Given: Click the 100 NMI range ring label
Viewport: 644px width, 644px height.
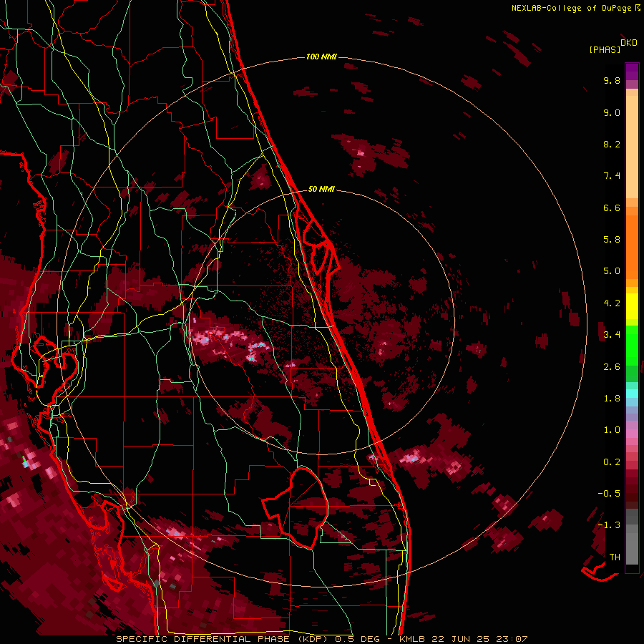Looking at the screenshot, I should point(321,57).
